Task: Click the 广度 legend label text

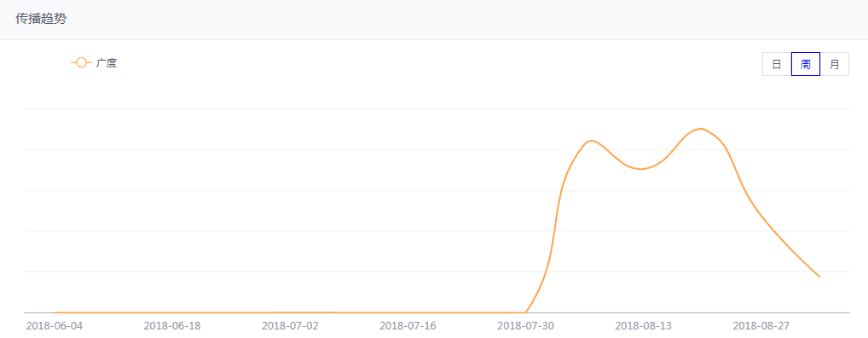Action: click(107, 63)
